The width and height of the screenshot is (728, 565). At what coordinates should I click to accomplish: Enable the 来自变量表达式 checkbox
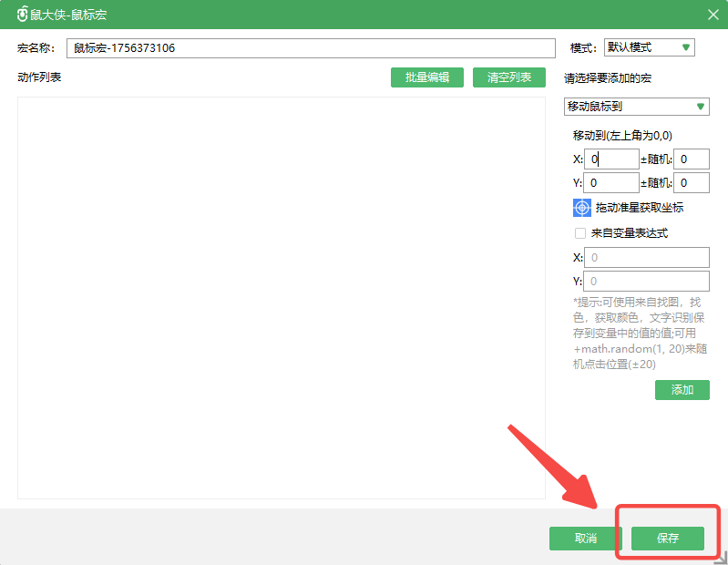[x=580, y=233]
